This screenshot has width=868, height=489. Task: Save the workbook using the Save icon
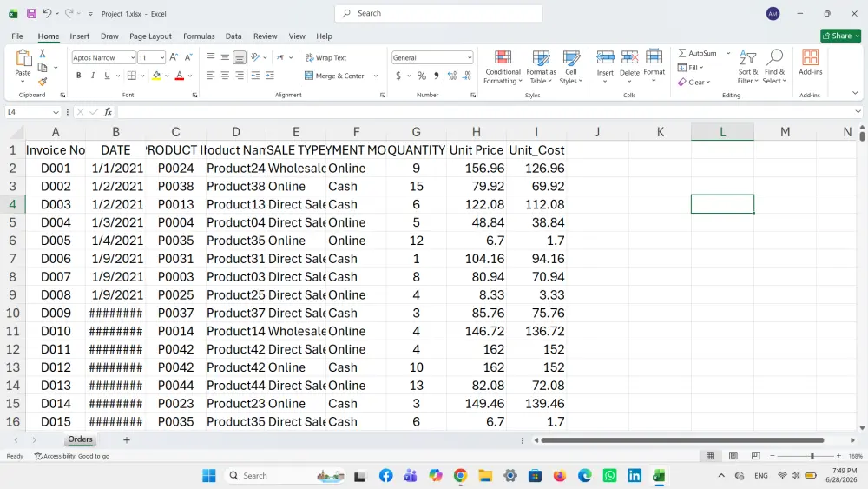point(31,13)
